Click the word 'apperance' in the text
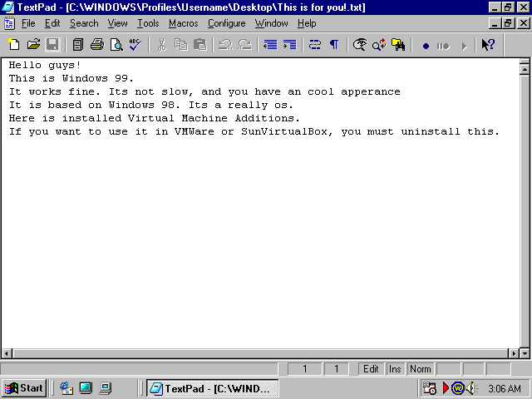 (x=371, y=92)
